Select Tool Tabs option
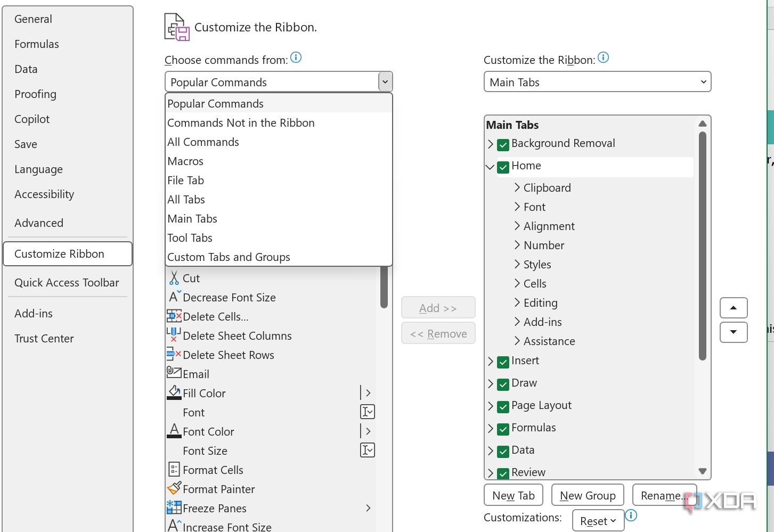This screenshot has width=774, height=532. point(279,238)
